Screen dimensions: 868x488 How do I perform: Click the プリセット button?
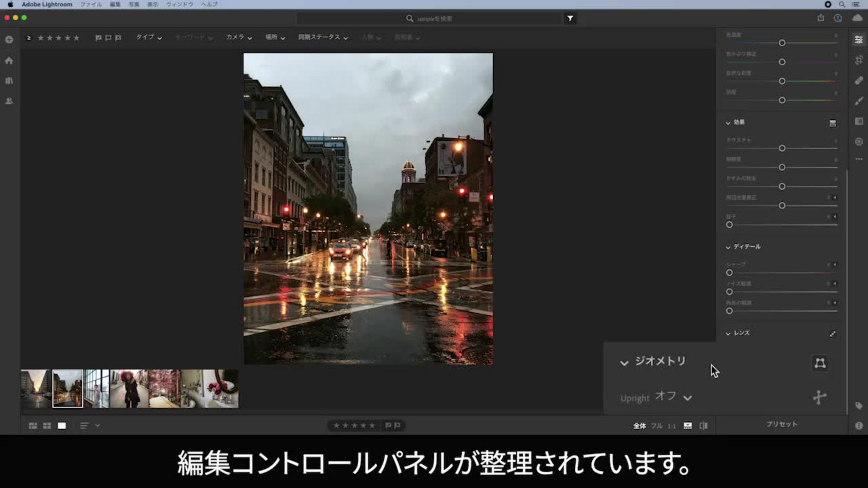(x=781, y=424)
